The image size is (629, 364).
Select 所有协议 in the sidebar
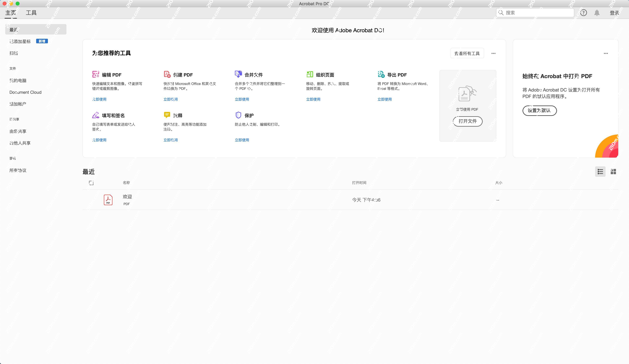pyautogui.click(x=18, y=170)
